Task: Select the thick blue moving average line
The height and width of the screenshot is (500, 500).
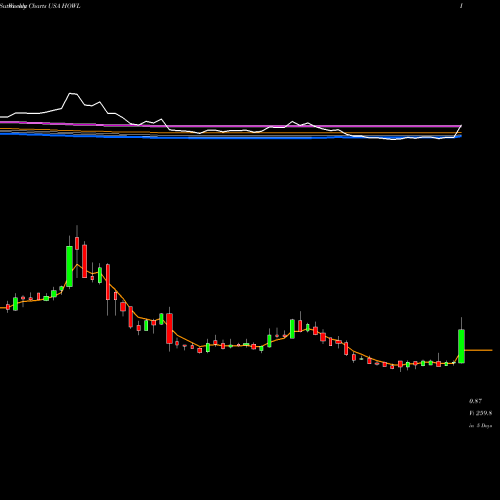Action: (x=233, y=137)
